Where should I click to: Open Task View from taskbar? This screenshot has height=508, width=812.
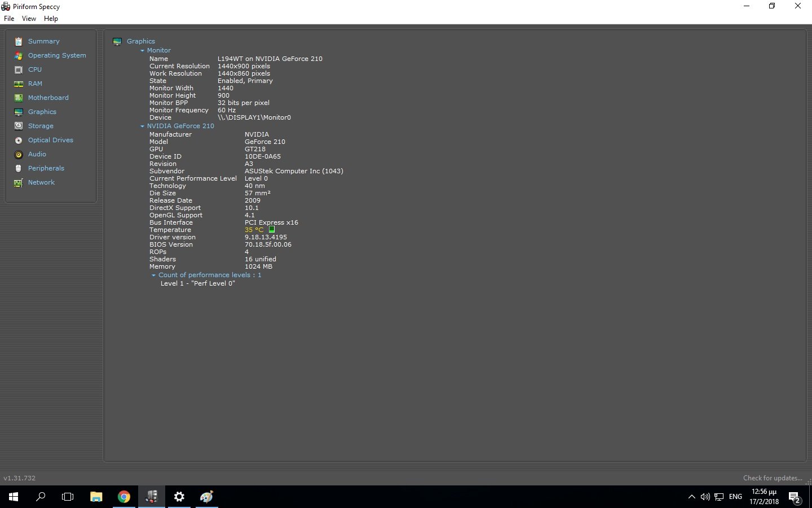[x=68, y=497]
